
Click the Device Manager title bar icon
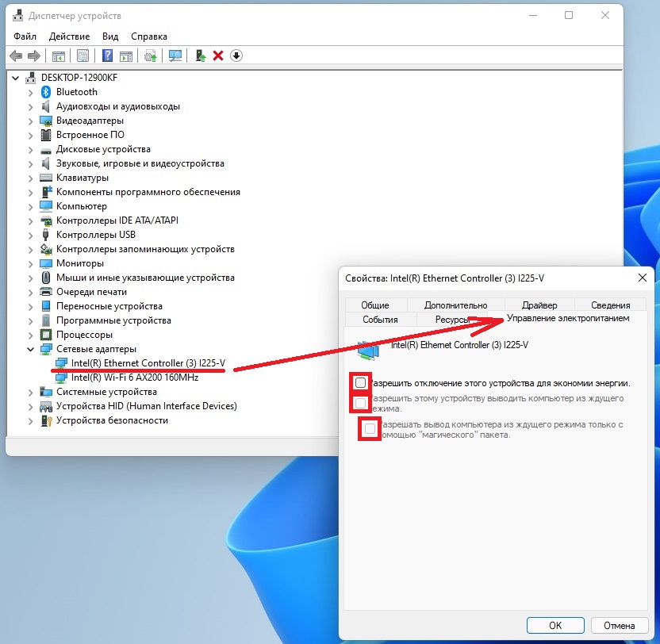tap(17, 16)
